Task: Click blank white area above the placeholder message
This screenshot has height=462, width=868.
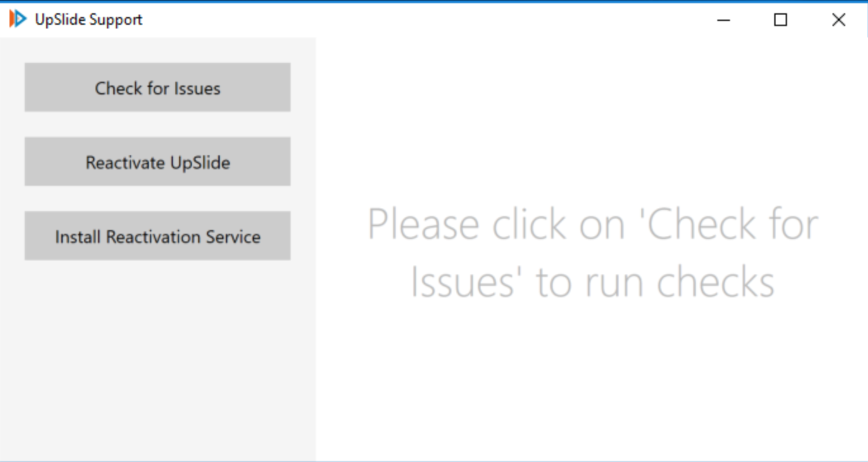Action: (x=593, y=114)
